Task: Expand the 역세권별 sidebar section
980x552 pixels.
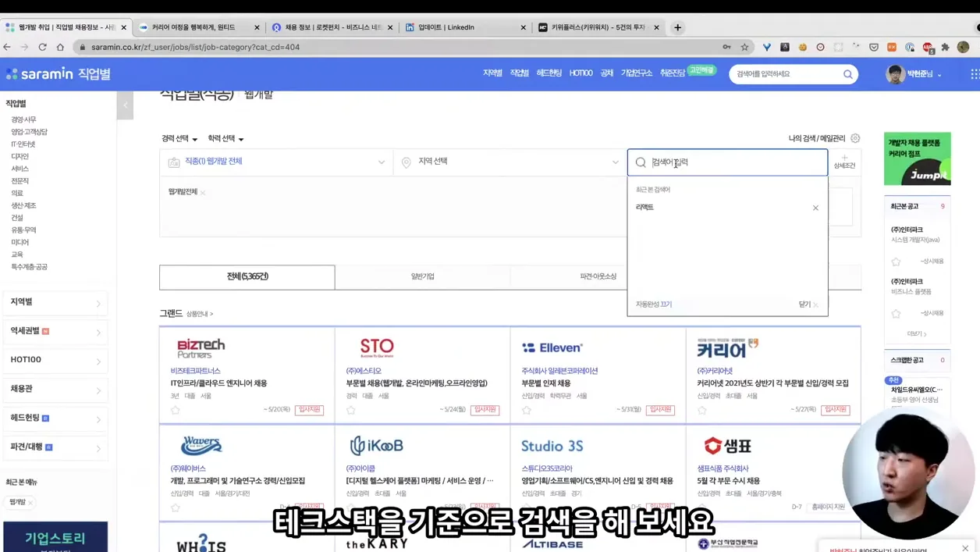Action: 55,331
